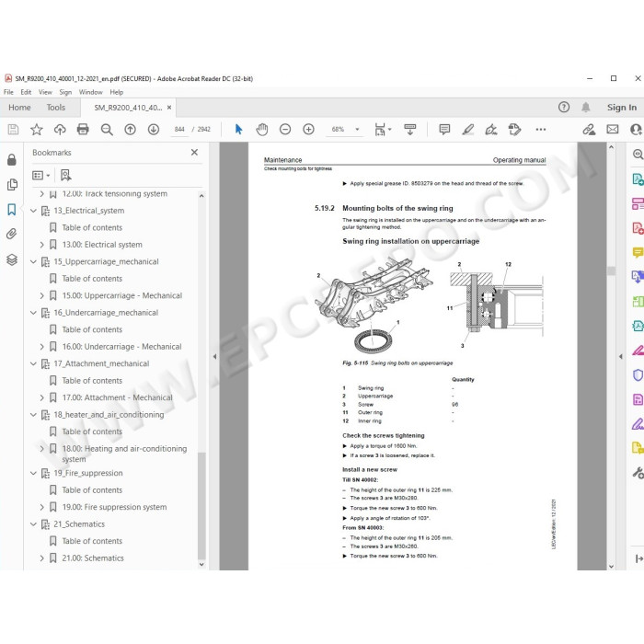Go to previous page arrow

coord(131,130)
